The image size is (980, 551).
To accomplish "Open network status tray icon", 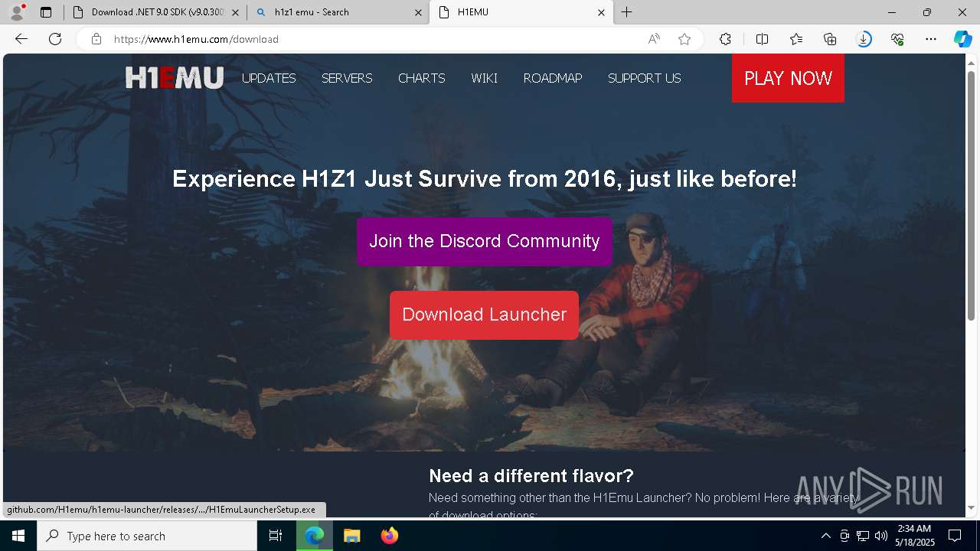I will pos(863,536).
